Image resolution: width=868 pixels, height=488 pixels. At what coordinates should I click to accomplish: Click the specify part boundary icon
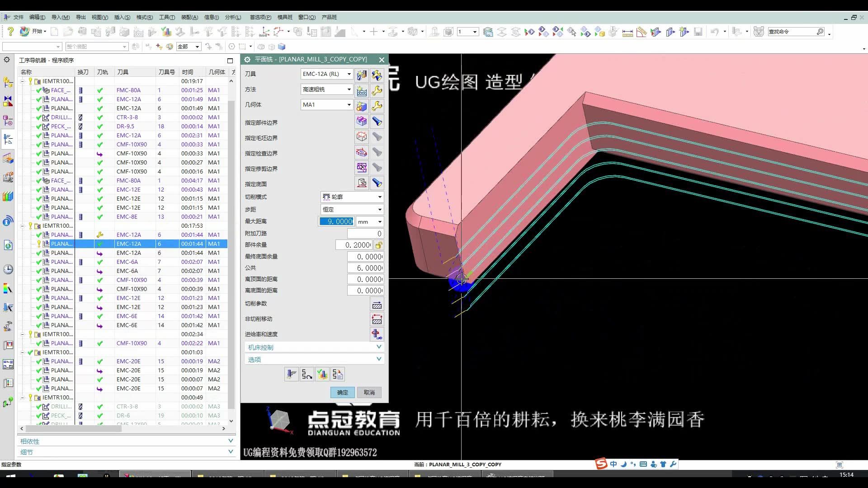click(x=361, y=122)
